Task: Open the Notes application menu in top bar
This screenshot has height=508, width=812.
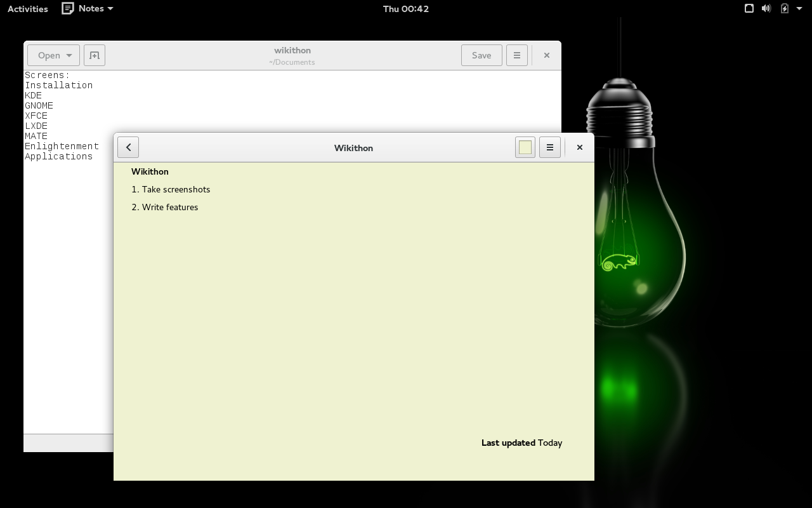Action: click(x=88, y=8)
